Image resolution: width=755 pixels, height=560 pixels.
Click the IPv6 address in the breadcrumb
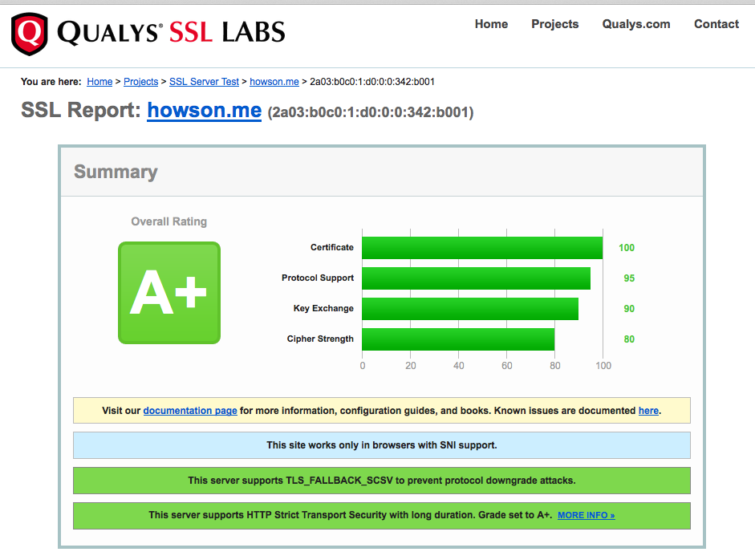pos(372,82)
